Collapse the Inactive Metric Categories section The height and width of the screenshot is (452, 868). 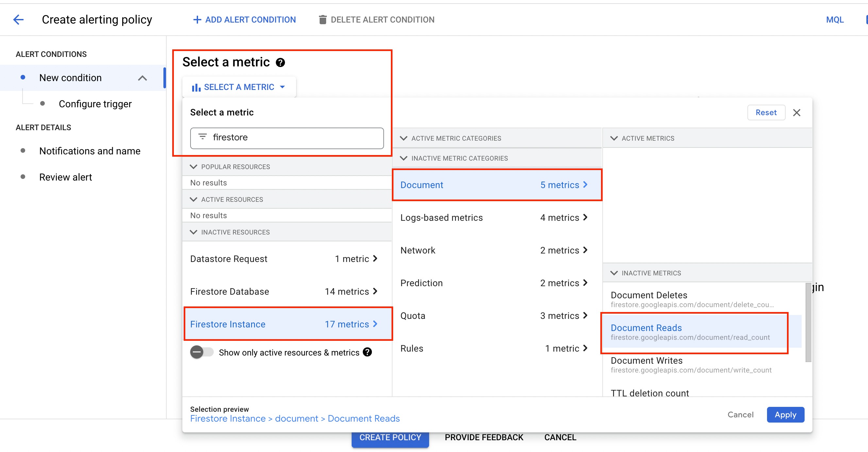[403, 158]
